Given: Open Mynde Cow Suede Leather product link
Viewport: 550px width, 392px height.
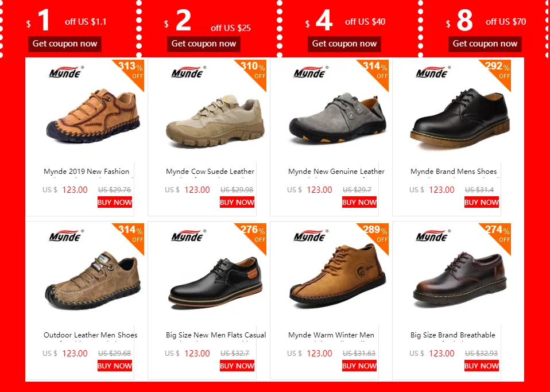Looking at the screenshot, I should (210, 172).
